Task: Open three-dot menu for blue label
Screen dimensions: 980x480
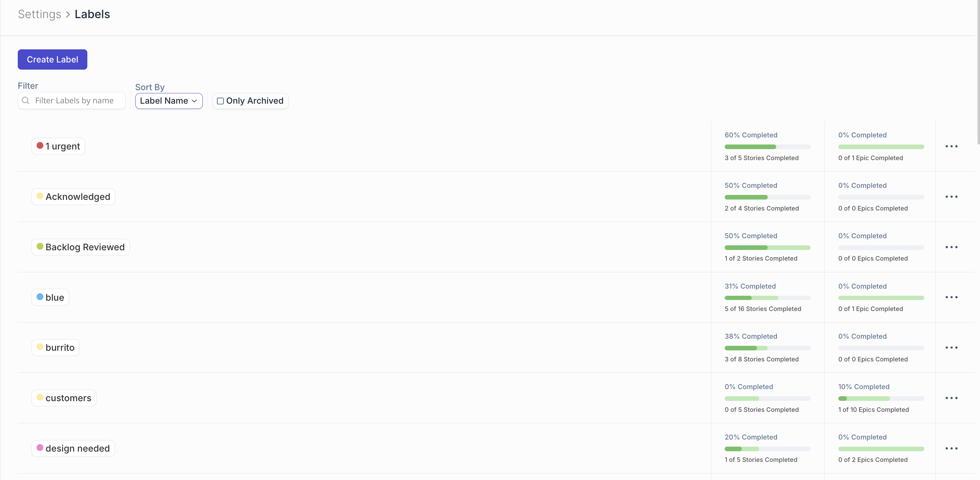Action: click(x=951, y=297)
